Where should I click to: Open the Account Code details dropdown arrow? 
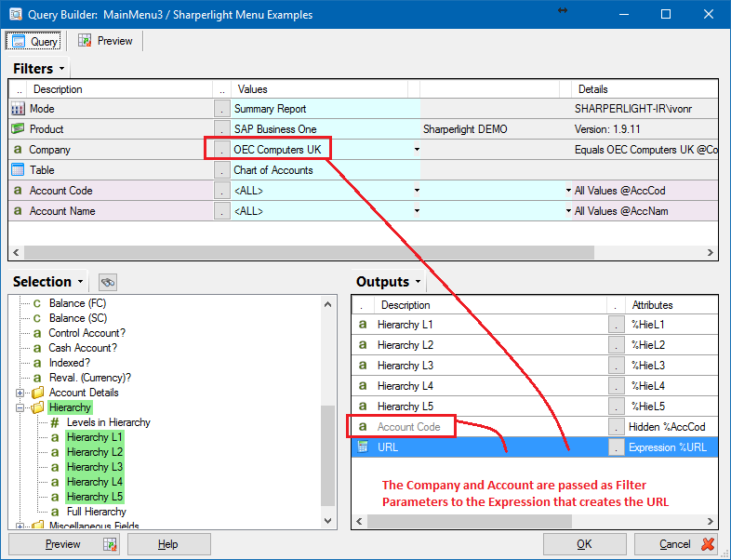568,191
